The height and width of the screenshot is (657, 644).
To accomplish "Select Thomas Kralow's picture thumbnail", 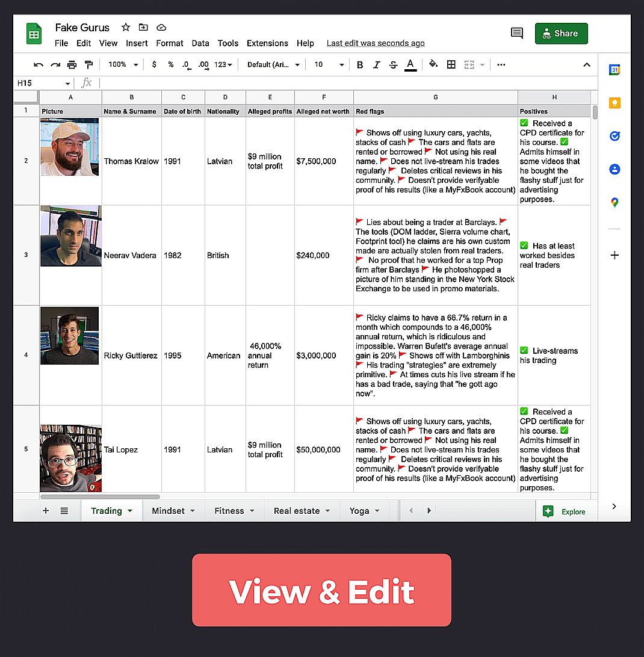I will pyautogui.click(x=70, y=147).
